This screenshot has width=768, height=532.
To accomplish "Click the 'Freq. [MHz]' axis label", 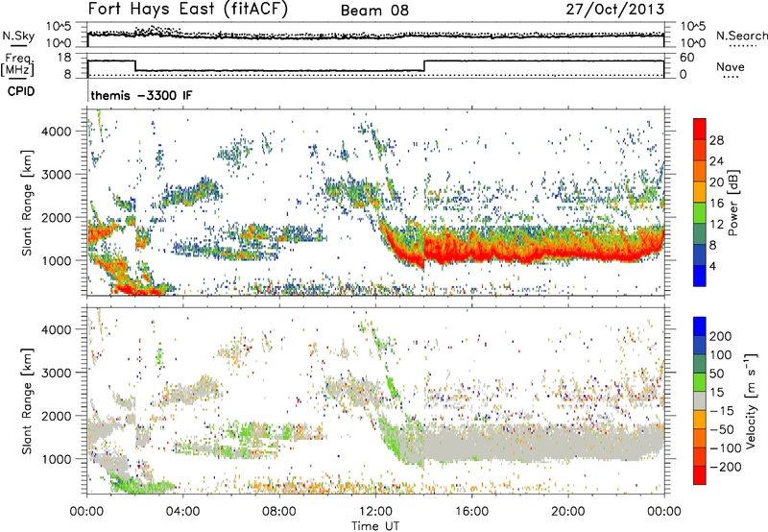I will (x=17, y=64).
